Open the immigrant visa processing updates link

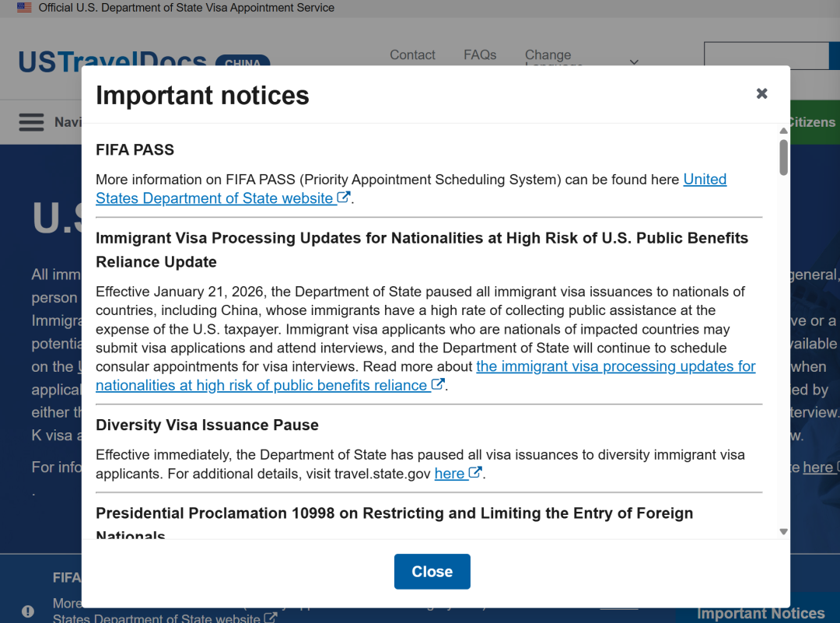click(x=615, y=366)
